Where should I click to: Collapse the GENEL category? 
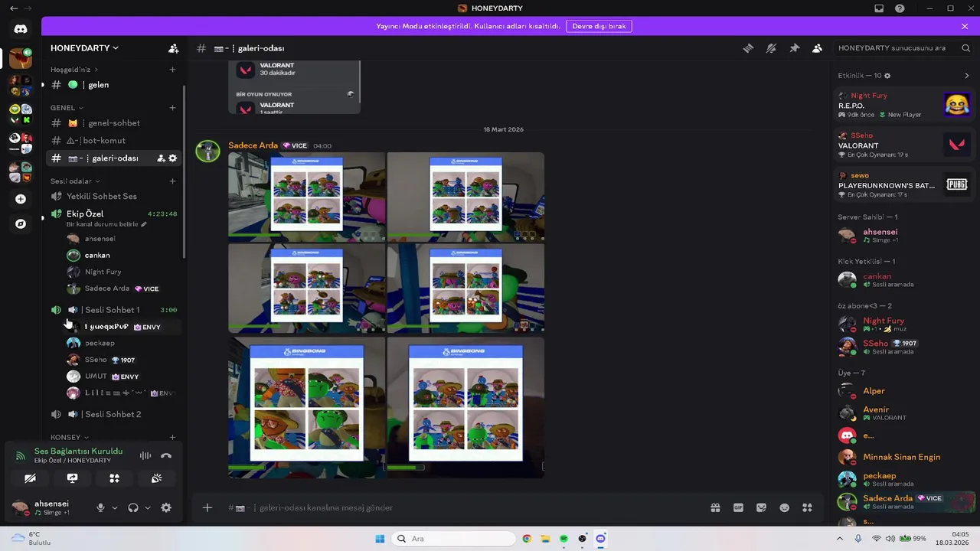pyautogui.click(x=67, y=108)
